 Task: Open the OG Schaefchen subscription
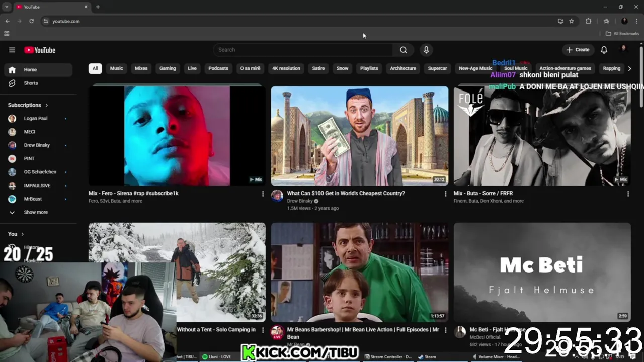click(38, 172)
